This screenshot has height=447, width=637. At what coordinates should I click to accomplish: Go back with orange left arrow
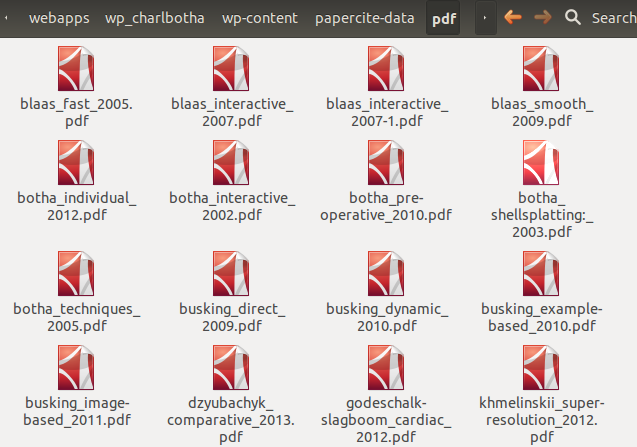tap(513, 17)
